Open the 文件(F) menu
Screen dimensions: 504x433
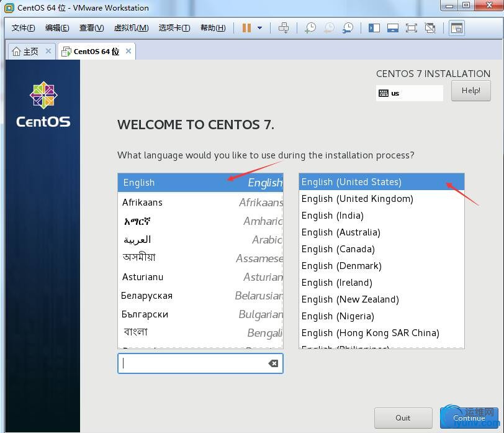click(23, 28)
